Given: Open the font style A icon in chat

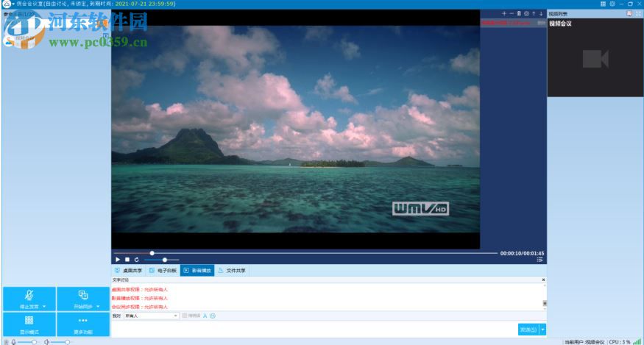Looking at the screenshot, I should point(205,316).
